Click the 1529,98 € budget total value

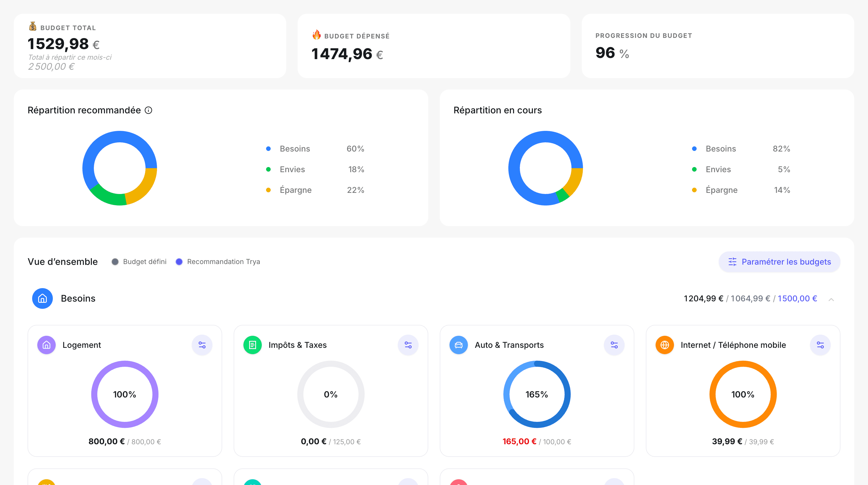pyautogui.click(x=64, y=44)
